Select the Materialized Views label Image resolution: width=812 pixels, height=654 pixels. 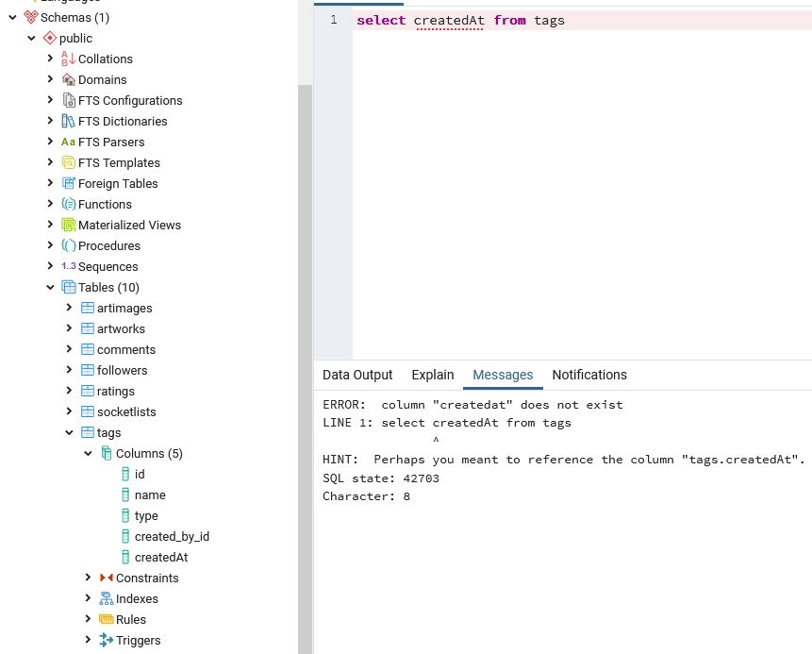pos(129,225)
